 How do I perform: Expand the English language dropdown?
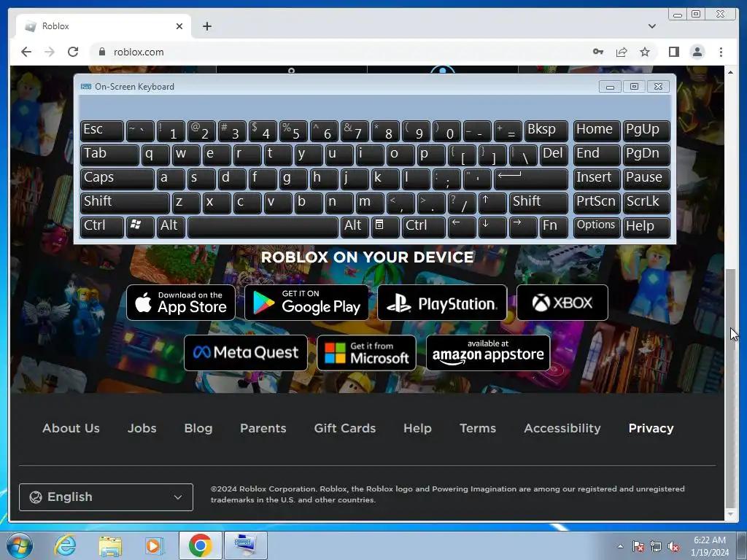(x=106, y=497)
